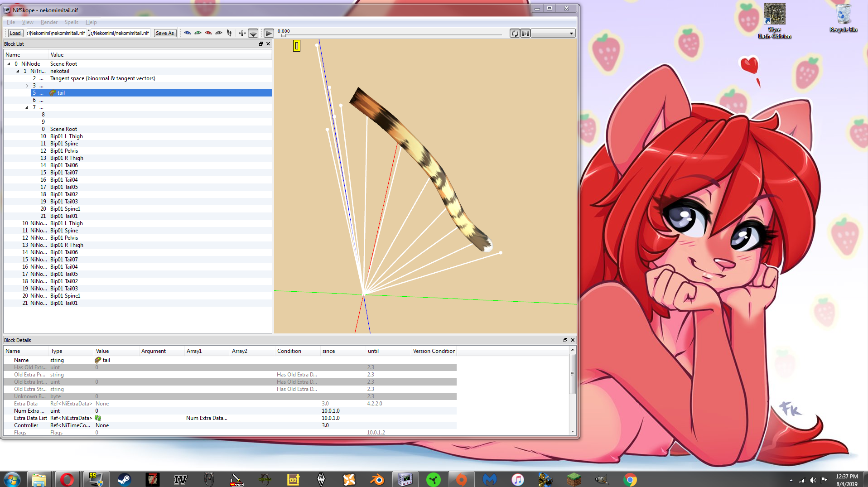Open Blender from taskbar

click(377, 479)
